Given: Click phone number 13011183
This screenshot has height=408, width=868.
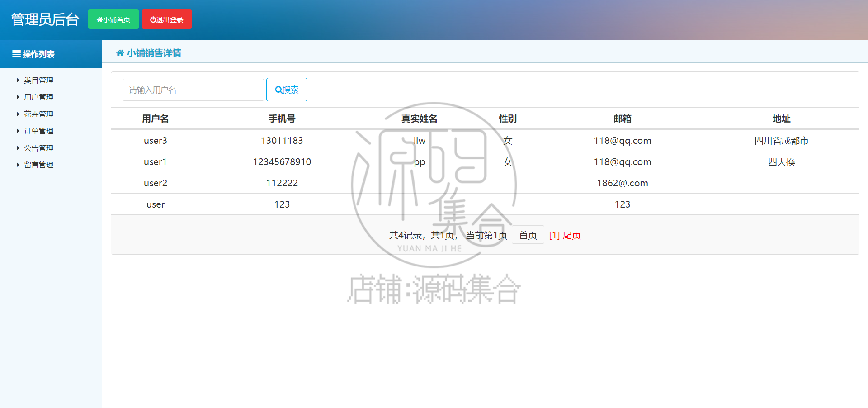Looking at the screenshot, I should [282, 141].
